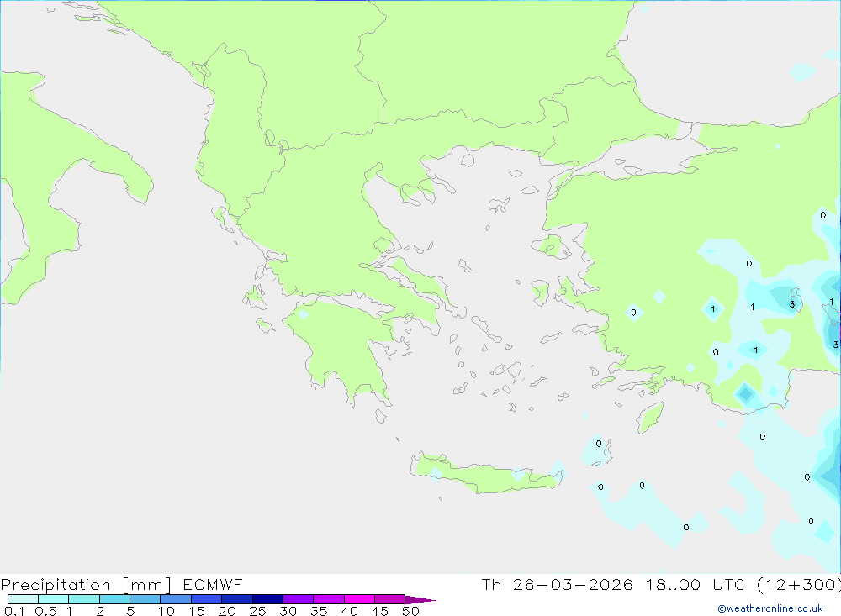Click the "35" legend scale label
Viewport: 841px width, 616px height.
point(319,611)
